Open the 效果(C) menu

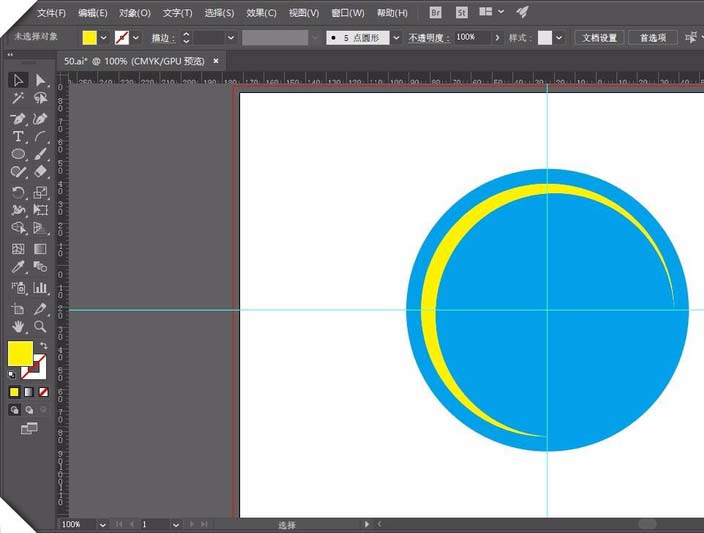261,13
